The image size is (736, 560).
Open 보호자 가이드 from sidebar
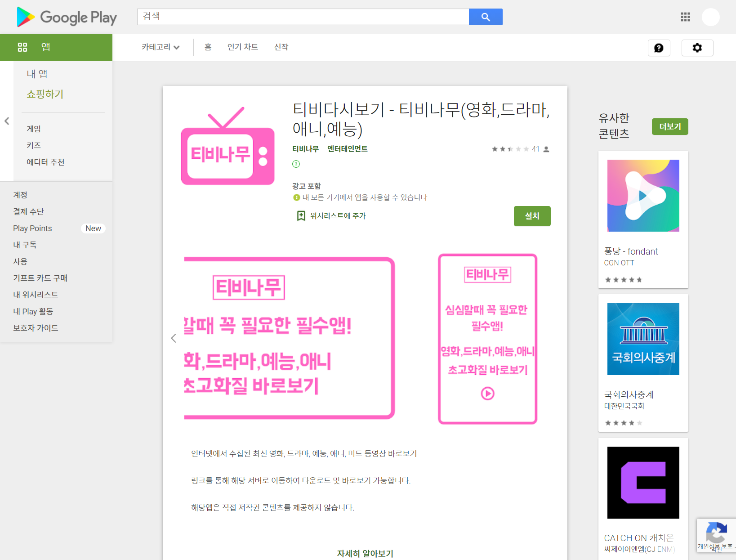(x=36, y=328)
